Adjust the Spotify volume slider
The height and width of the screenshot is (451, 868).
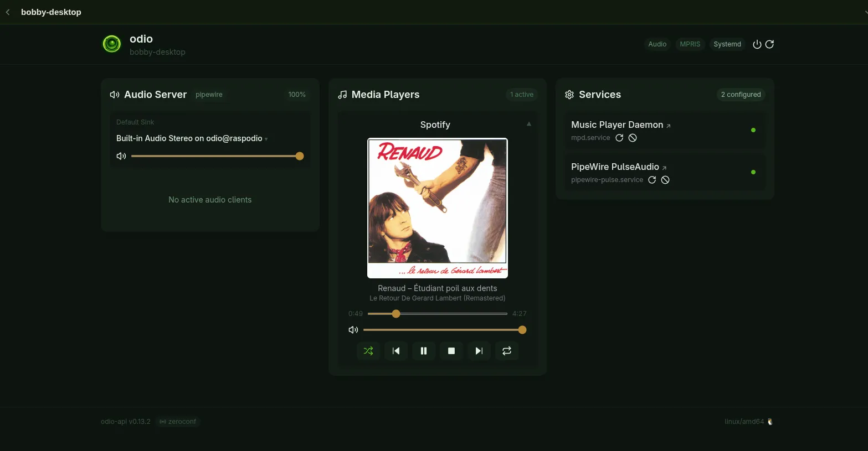pos(445,330)
